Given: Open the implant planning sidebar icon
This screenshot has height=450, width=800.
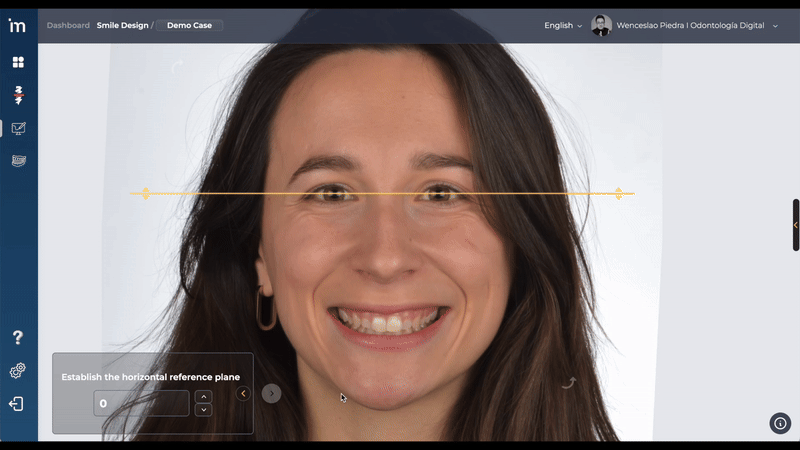Looking at the screenshot, I should point(18,95).
